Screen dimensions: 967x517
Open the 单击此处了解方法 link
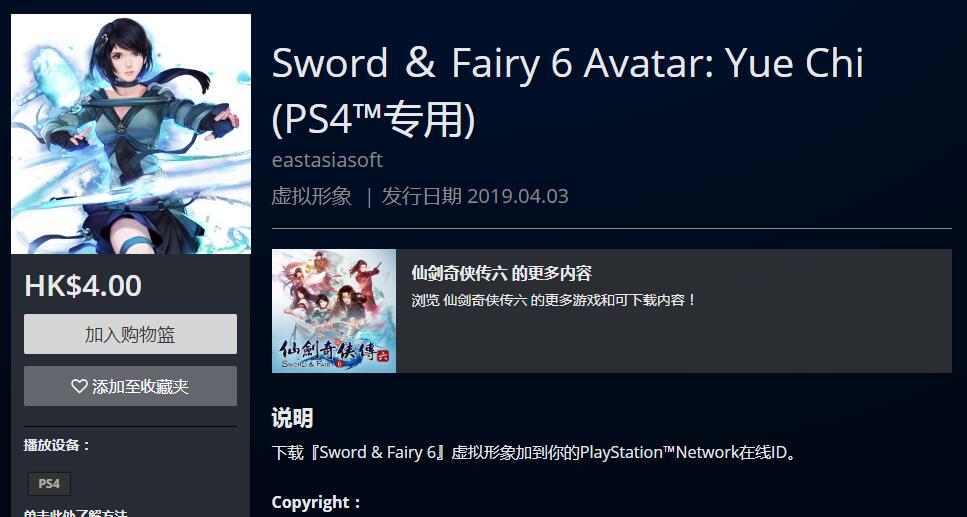(76, 513)
